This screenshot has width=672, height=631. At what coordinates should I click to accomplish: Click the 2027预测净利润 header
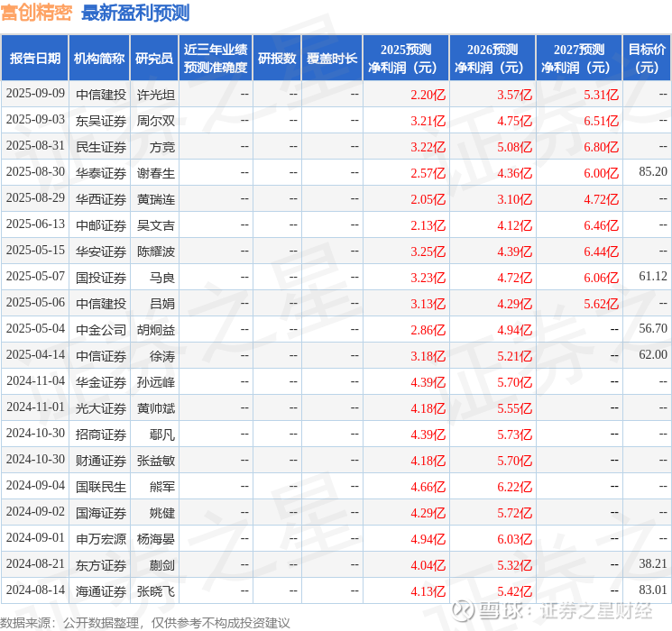(579, 59)
